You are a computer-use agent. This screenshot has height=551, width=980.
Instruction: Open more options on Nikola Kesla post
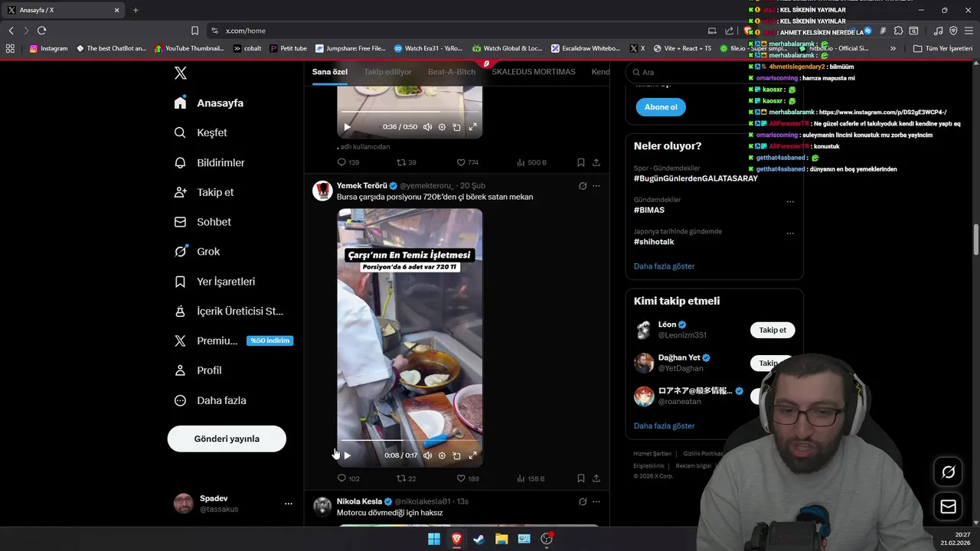click(x=596, y=502)
